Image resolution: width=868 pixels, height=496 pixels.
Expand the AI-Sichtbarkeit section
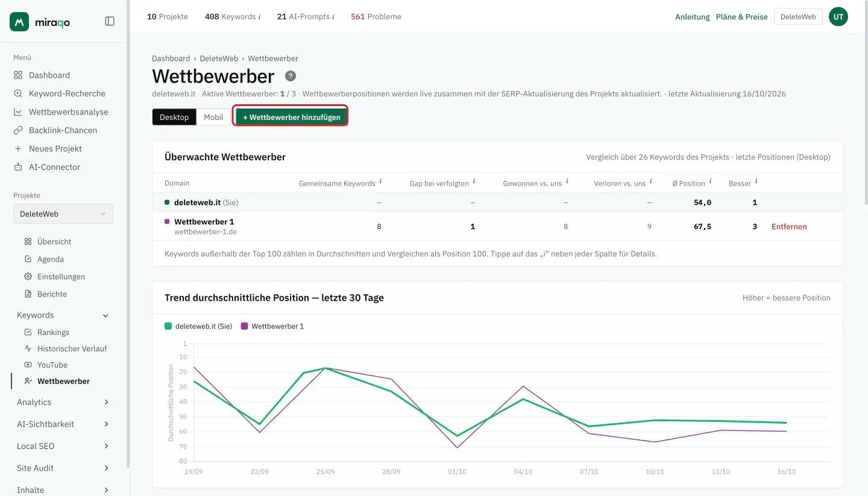(x=63, y=424)
